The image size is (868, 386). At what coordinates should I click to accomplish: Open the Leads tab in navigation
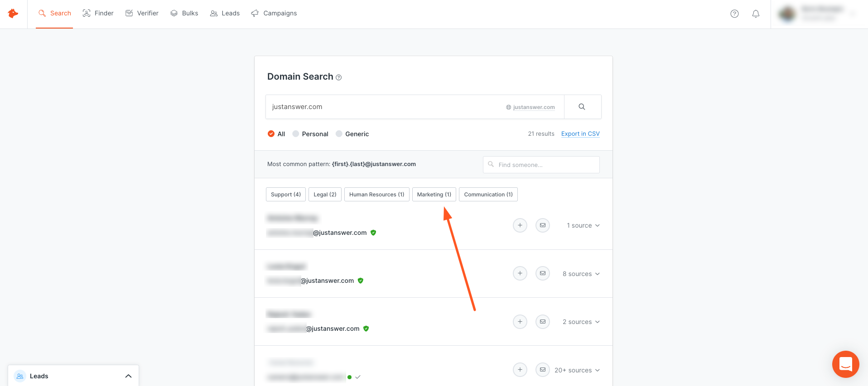pyautogui.click(x=225, y=14)
